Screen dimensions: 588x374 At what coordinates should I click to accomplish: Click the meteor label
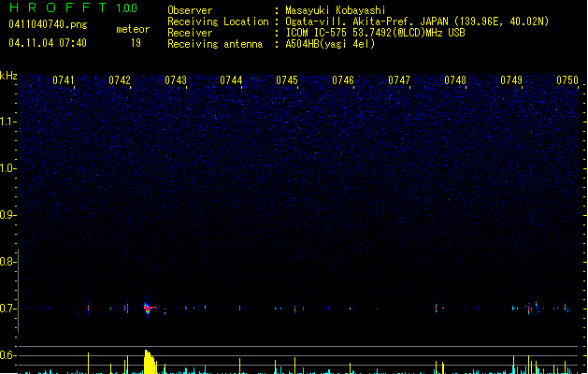pos(133,29)
